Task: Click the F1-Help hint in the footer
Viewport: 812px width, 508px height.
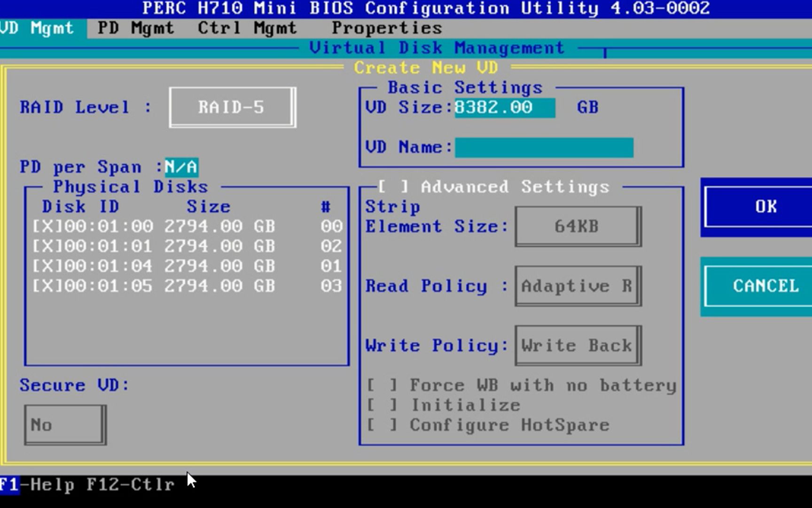Action: (x=38, y=484)
